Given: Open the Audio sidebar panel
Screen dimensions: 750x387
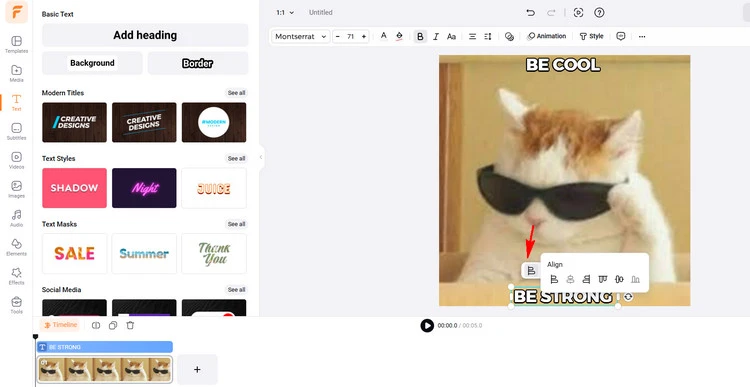Looking at the screenshot, I should [16, 219].
